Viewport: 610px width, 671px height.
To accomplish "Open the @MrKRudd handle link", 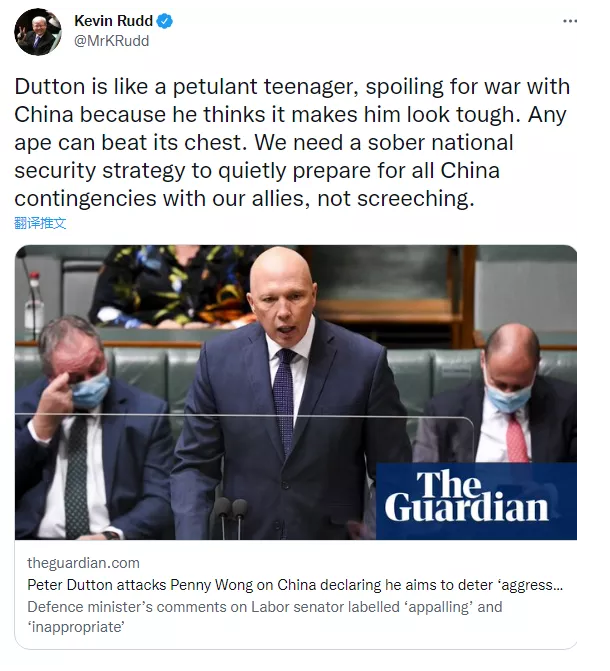I will 112,41.
